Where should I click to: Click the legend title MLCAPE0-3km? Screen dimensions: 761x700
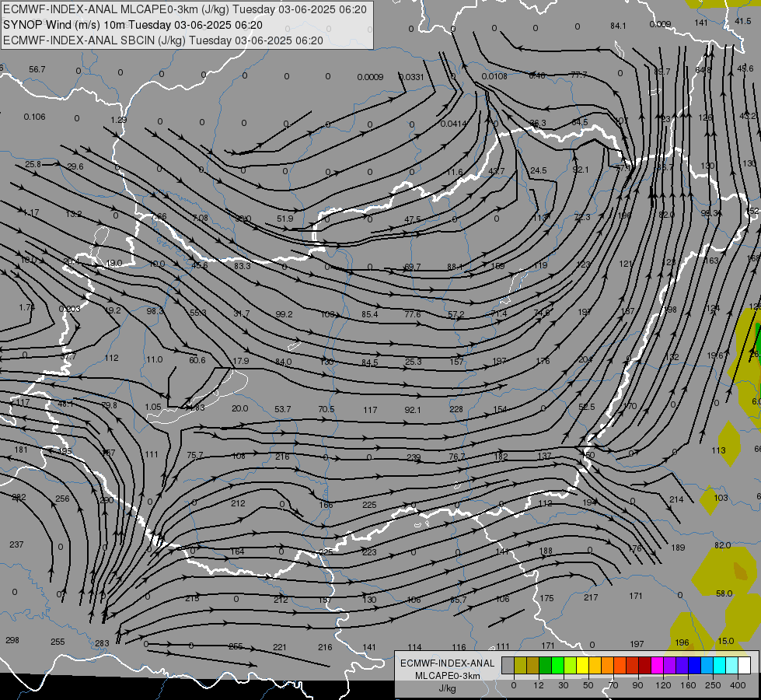coord(448,676)
